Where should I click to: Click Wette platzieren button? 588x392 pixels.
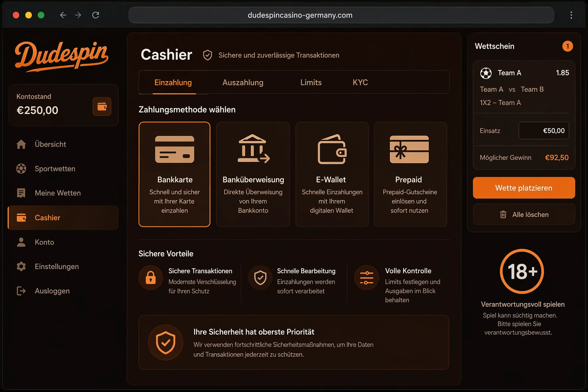tap(524, 188)
